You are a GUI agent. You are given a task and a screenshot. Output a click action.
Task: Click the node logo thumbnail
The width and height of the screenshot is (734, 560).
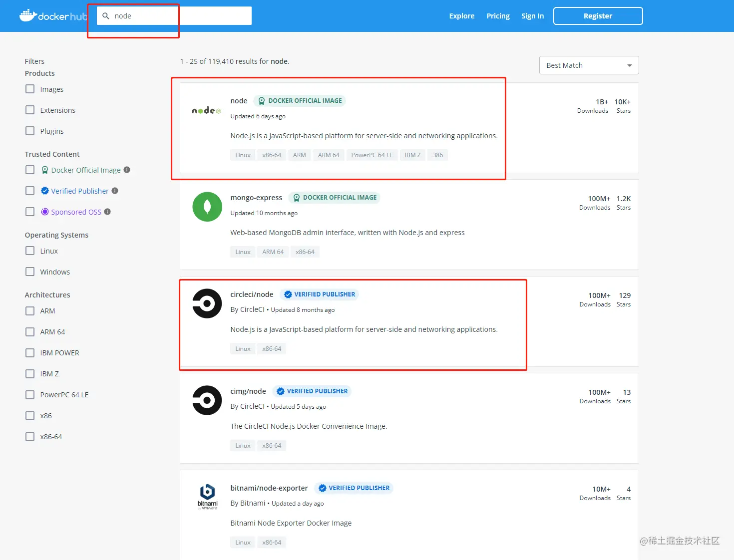coord(206,110)
